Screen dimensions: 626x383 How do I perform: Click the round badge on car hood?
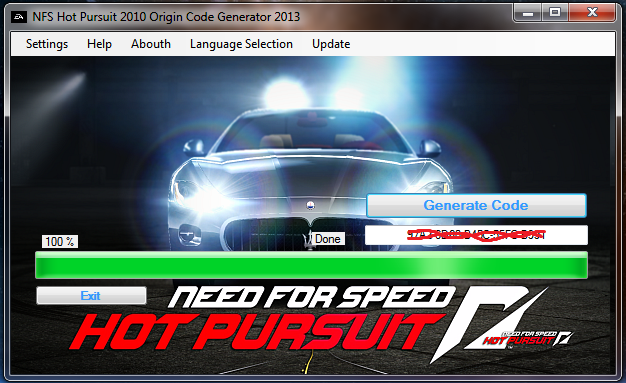click(x=310, y=205)
